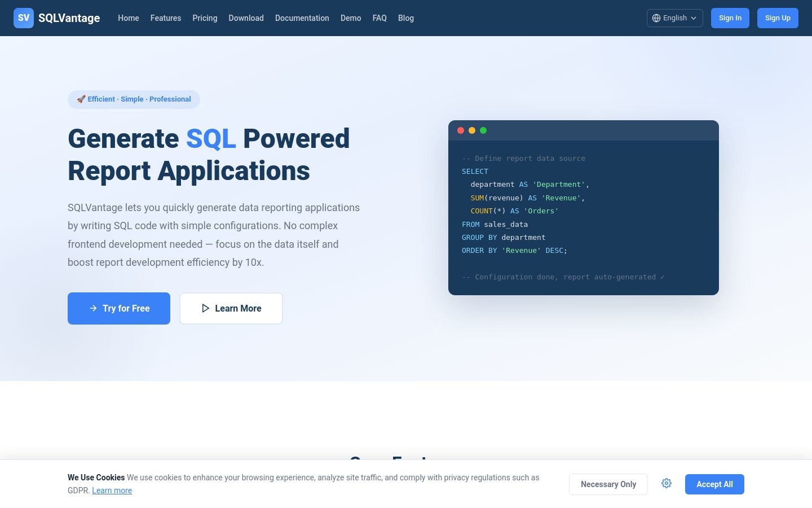
Task: Start with Try for Free button
Action: tap(119, 308)
